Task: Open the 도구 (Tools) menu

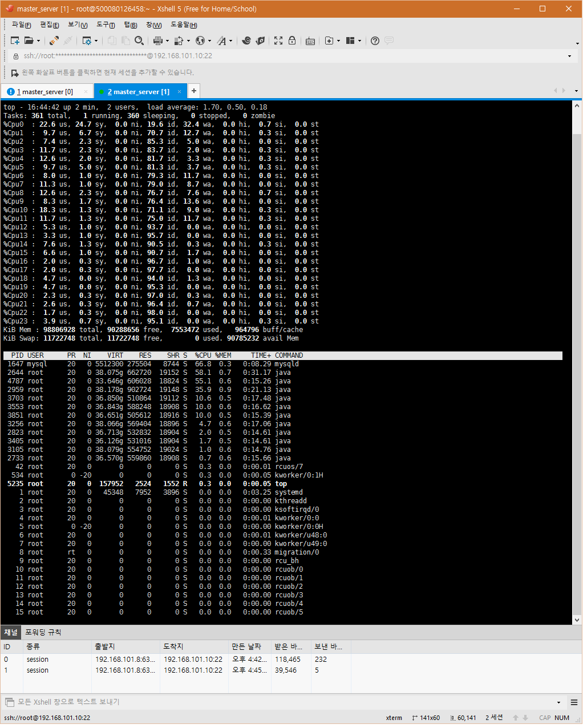Action: point(106,25)
